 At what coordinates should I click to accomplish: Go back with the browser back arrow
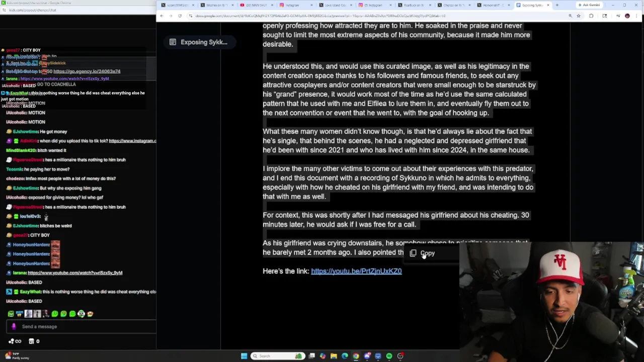pos(162,16)
